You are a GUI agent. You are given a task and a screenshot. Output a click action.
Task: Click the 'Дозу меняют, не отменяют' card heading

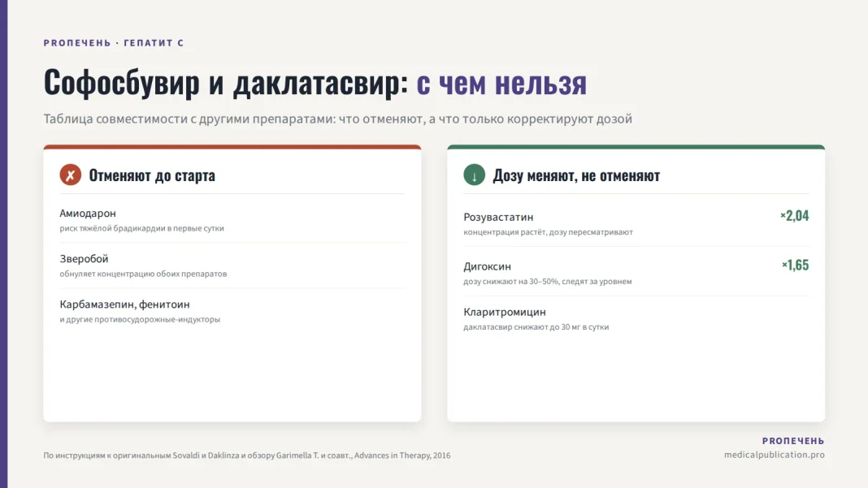[576, 175]
